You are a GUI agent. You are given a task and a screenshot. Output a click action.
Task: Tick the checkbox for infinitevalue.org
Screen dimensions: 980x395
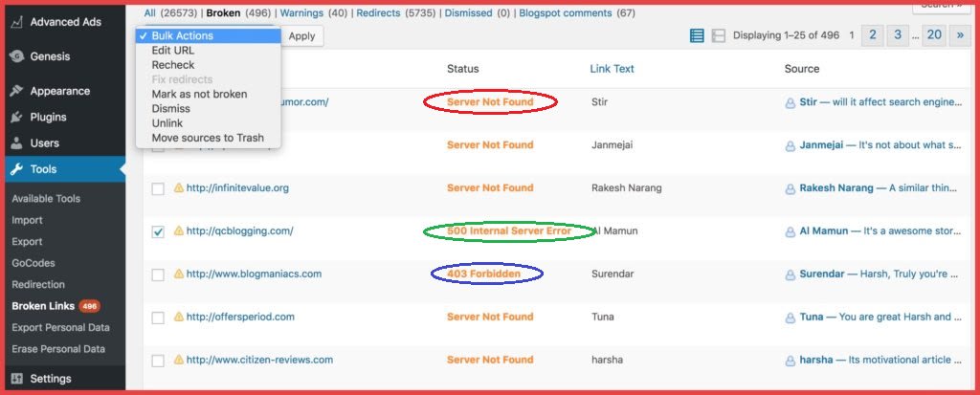(158, 188)
